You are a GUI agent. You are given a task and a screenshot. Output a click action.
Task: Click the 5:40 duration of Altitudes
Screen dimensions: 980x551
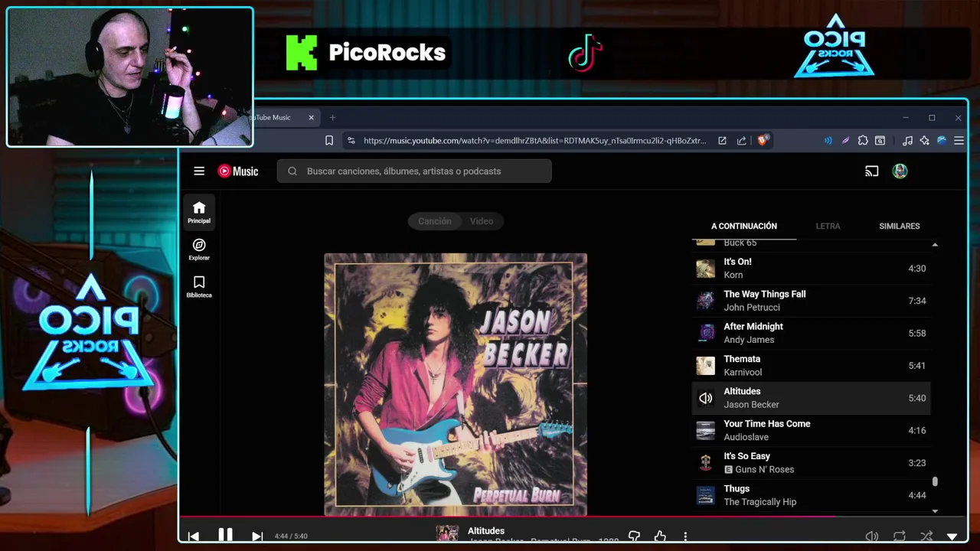tap(917, 398)
